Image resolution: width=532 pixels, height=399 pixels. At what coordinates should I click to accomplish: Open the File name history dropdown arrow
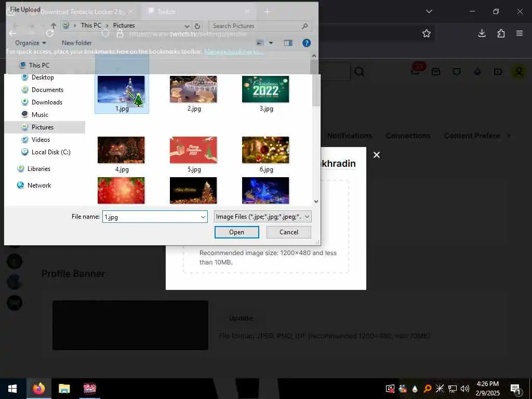click(203, 217)
